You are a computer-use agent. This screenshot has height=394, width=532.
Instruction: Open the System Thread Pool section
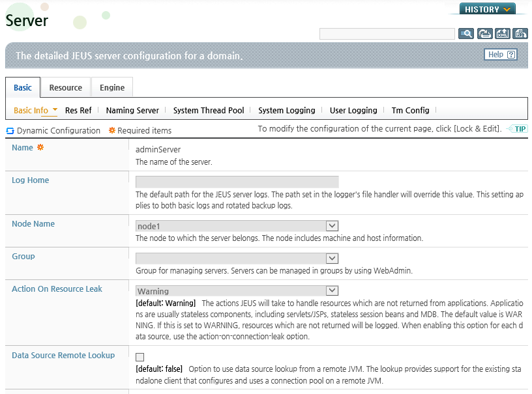[x=209, y=111]
